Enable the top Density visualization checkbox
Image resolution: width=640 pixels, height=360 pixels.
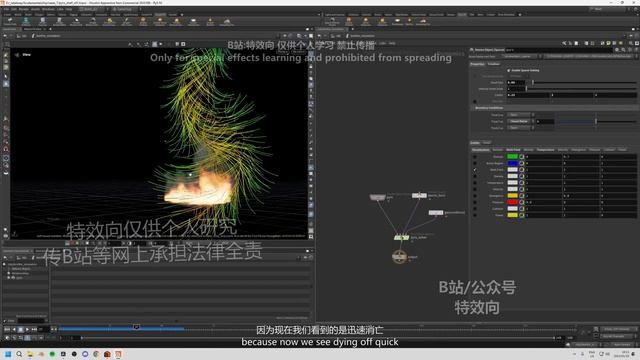pyautogui.click(x=475, y=157)
